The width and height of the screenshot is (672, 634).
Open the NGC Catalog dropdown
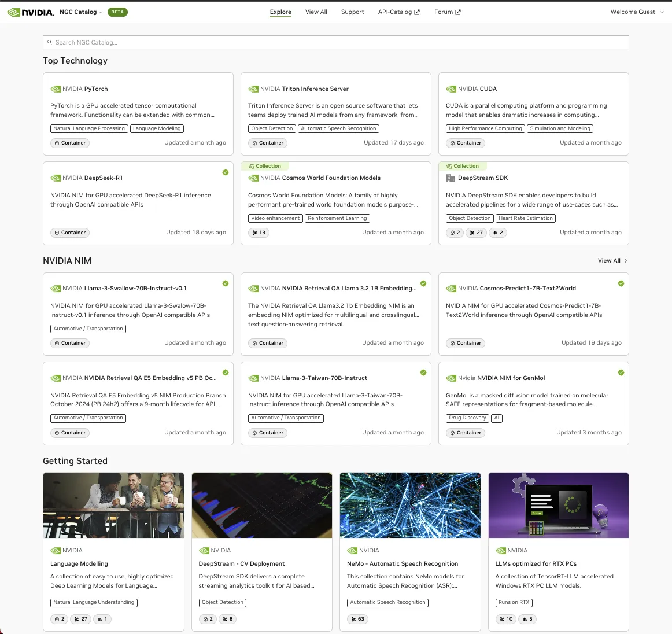80,12
